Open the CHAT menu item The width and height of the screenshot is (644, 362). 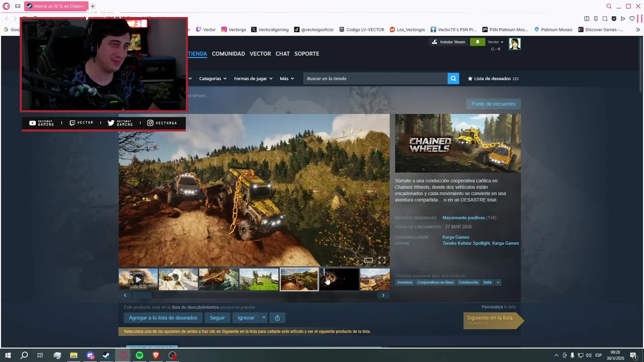283,54
